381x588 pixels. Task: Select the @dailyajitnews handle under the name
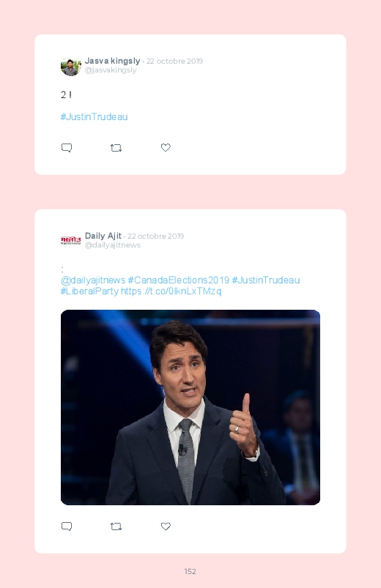pyautogui.click(x=113, y=245)
